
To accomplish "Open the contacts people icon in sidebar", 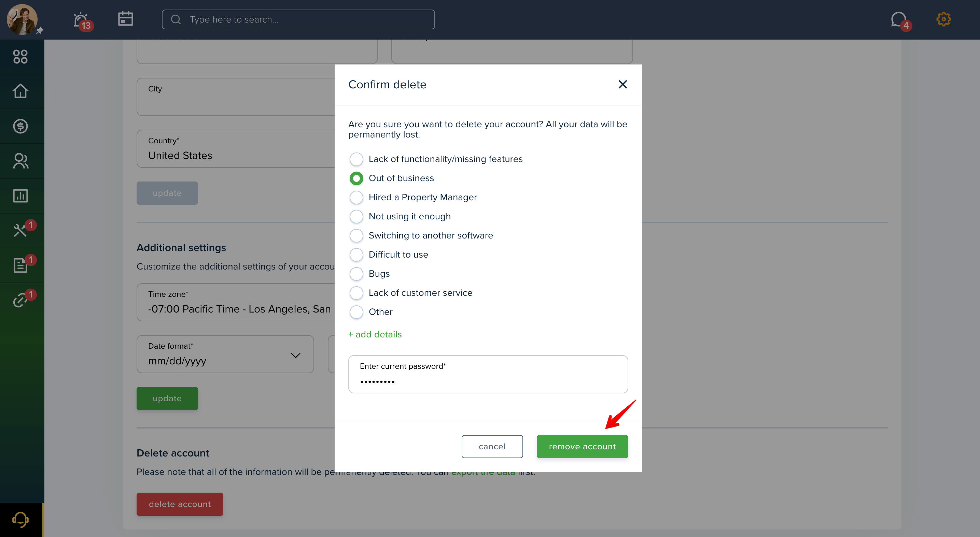I will click(20, 161).
